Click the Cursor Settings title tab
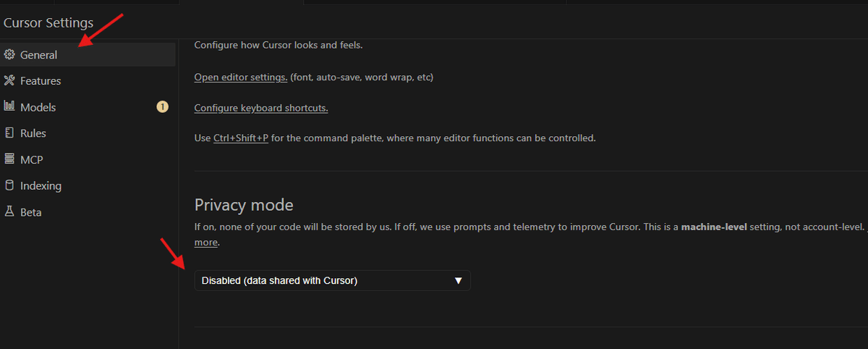Viewport: 868px width, 349px height. pos(48,23)
